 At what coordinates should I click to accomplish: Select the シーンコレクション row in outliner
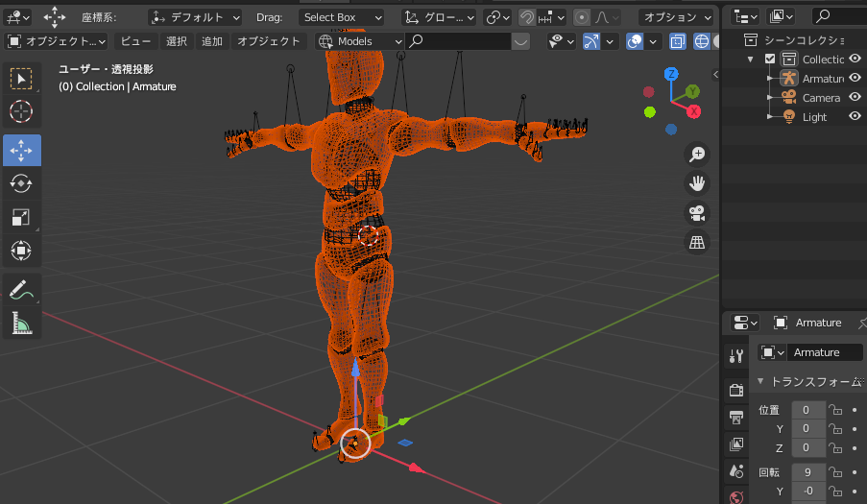794,39
